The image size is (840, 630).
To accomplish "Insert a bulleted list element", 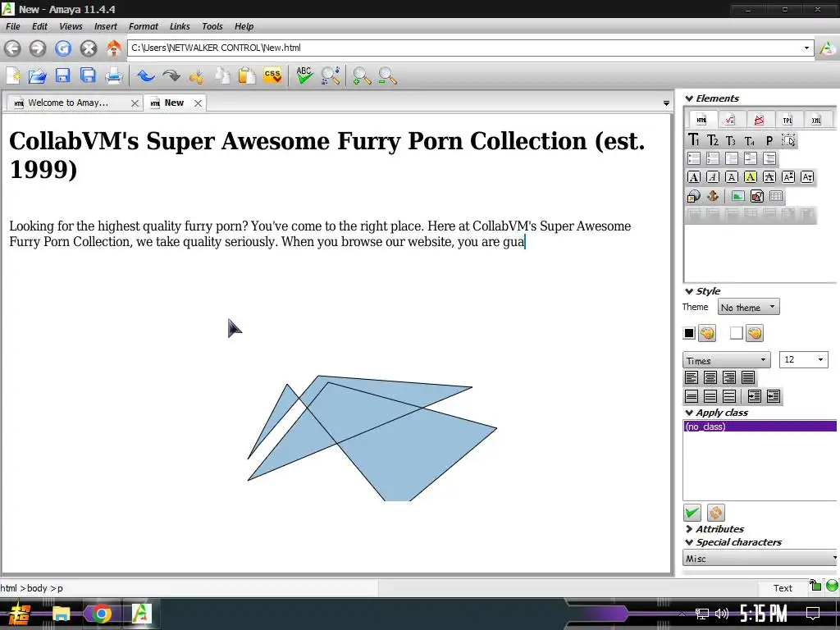I will 694,158.
